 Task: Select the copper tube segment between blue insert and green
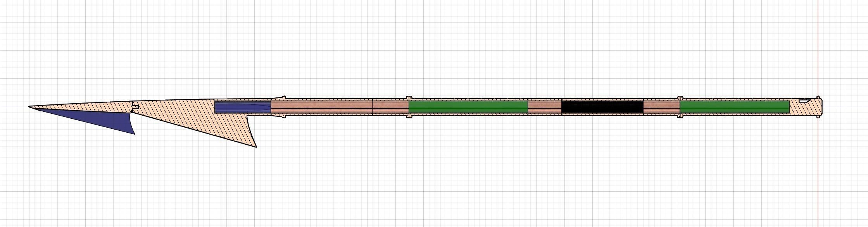point(340,107)
